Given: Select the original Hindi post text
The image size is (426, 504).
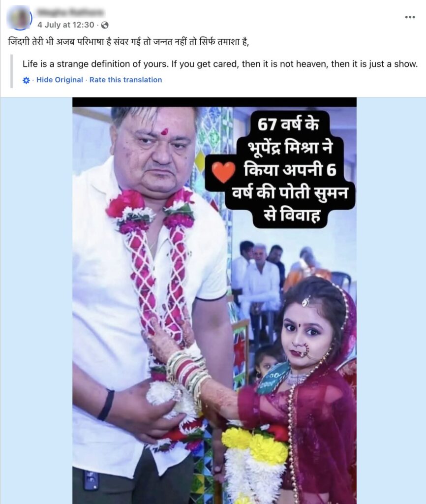Looking at the screenshot, I should pos(128,42).
